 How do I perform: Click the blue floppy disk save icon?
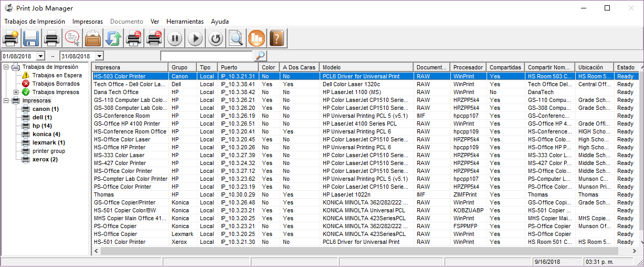tap(31, 38)
